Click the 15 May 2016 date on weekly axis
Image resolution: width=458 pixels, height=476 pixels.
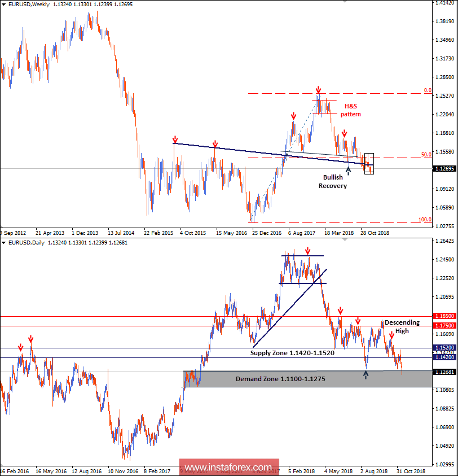(x=231, y=233)
